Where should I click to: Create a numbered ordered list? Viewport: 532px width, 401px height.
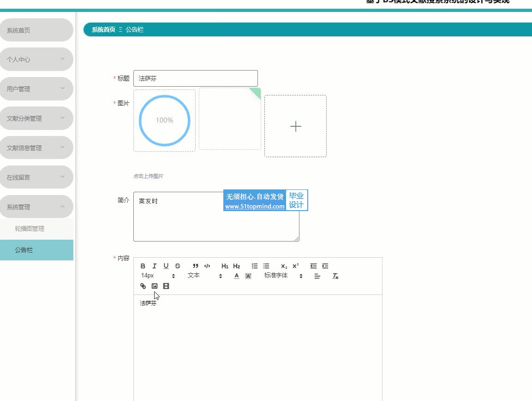(255, 266)
